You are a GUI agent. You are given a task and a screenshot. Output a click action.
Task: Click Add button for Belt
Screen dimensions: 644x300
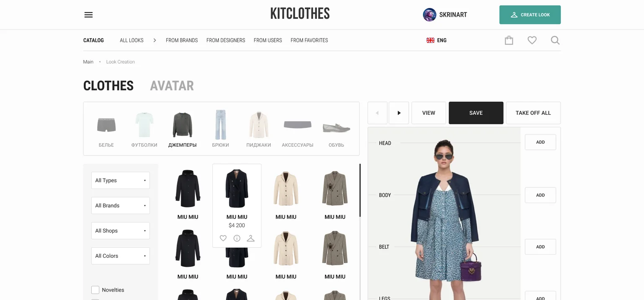[541, 247]
